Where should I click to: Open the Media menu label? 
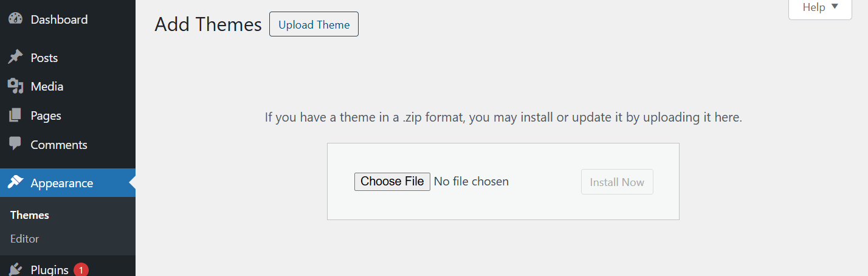tap(47, 86)
